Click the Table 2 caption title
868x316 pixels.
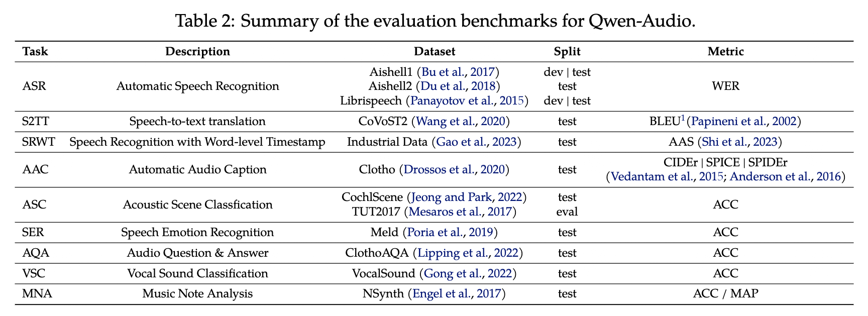(x=434, y=21)
